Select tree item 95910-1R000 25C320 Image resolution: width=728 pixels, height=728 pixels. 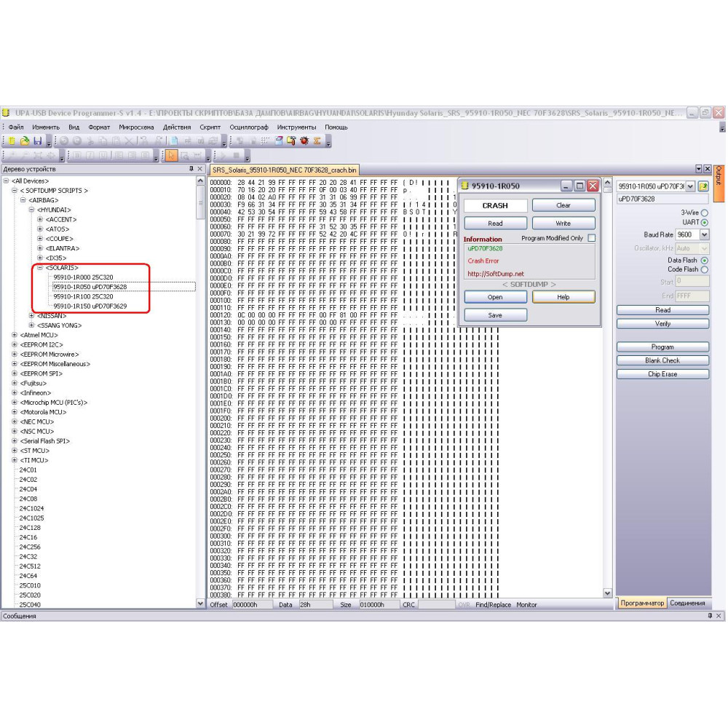(83, 277)
